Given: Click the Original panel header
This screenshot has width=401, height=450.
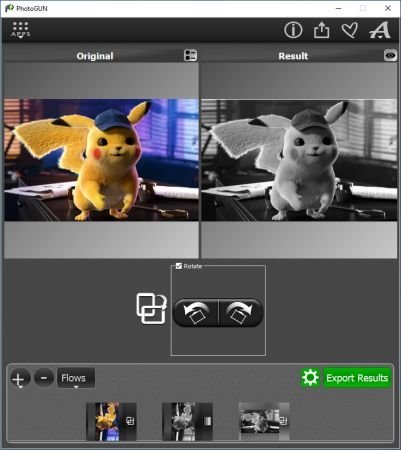Looking at the screenshot, I should [95, 56].
